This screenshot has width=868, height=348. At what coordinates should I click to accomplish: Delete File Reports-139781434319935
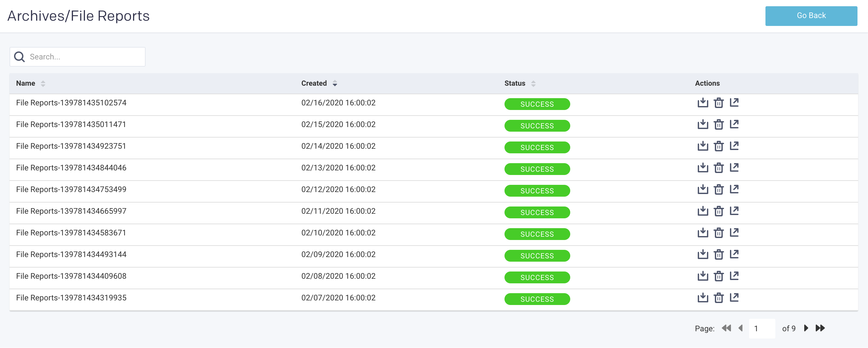tap(718, 298)
